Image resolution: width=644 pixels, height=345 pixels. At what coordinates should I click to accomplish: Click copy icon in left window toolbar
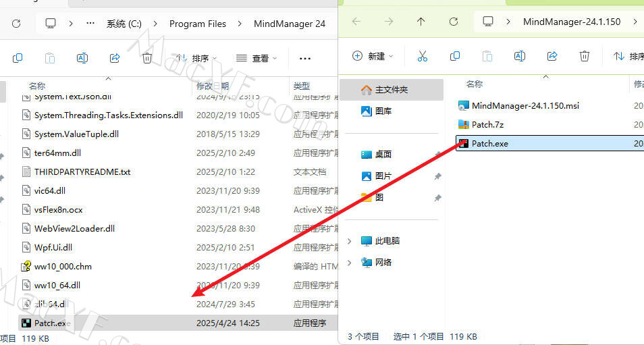(18, 58)
